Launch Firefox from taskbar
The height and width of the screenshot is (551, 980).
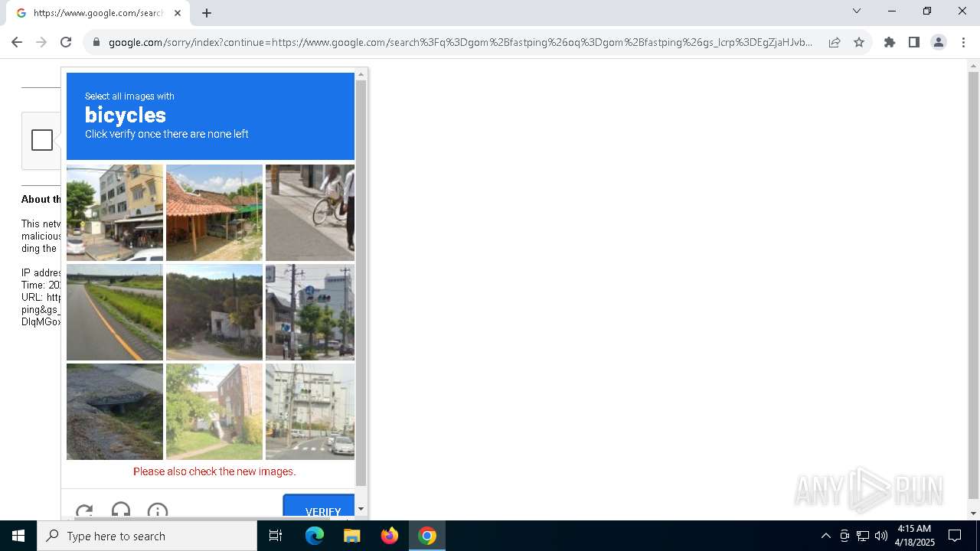pos(390,536)
